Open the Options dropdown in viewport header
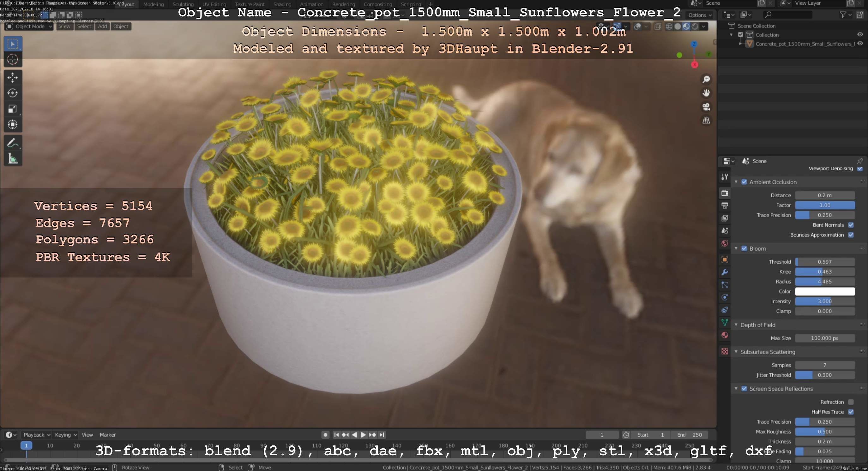The image size is (868, 471). click(x=700, y=15)
